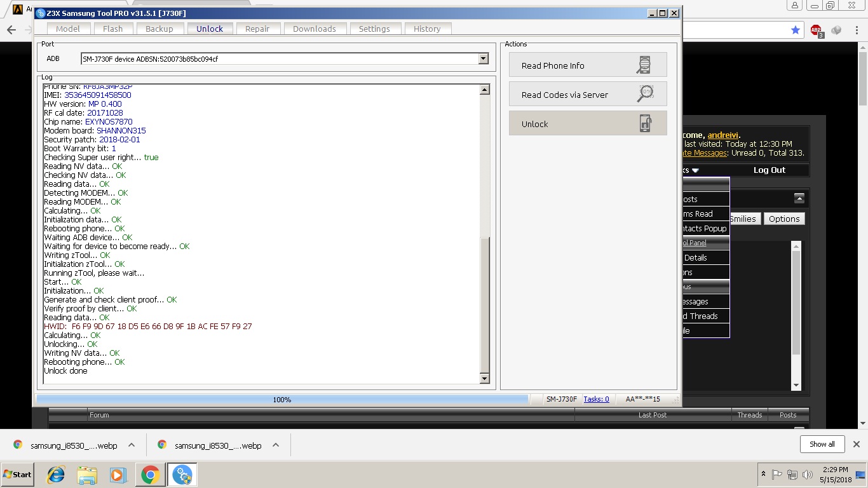
Task: Click the 'Boot Warranty bit: 1' log line
Action: (80, 149)
